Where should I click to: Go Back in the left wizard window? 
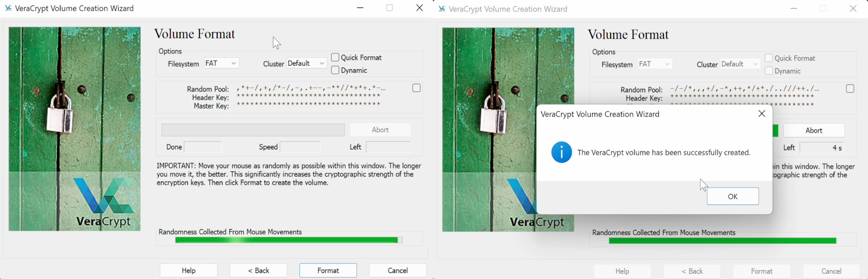tap(258, 270)
